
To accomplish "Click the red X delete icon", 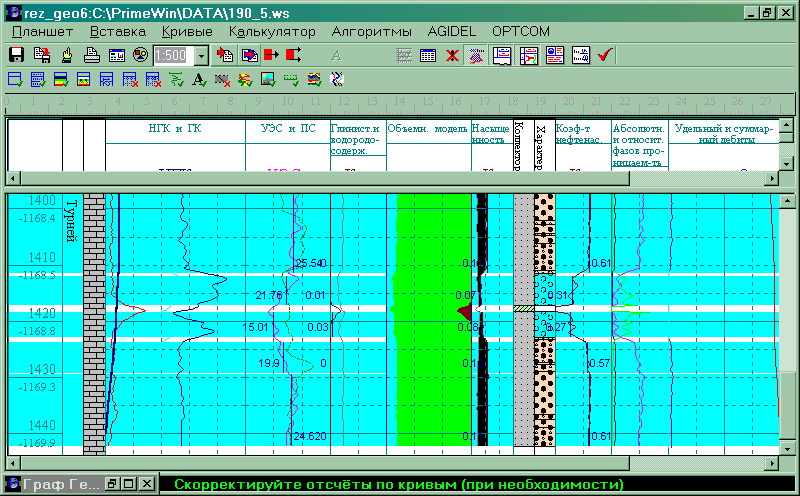I will tap(452, 55).
